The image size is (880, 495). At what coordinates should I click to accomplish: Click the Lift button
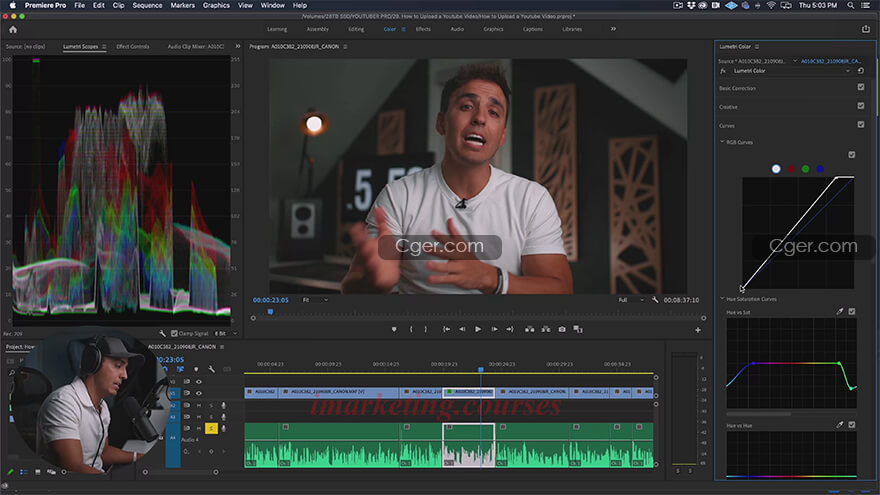(x=529, y=329)
